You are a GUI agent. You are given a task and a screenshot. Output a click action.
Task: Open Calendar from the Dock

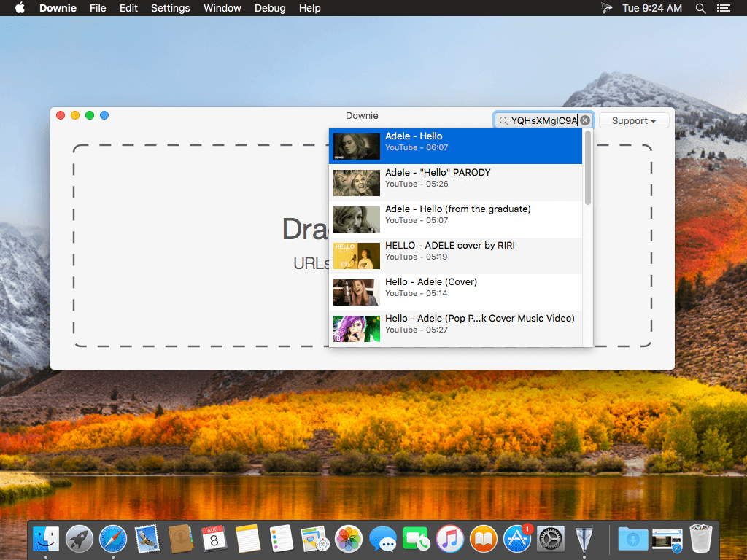click(x=214, y=539)
